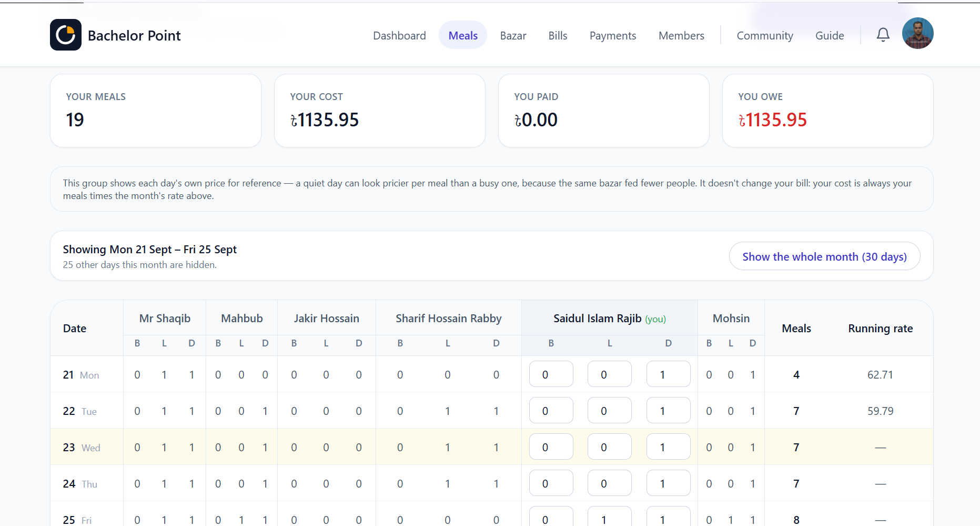Click the YOUR COST amount ৳1135.95

tap(325, 120)
